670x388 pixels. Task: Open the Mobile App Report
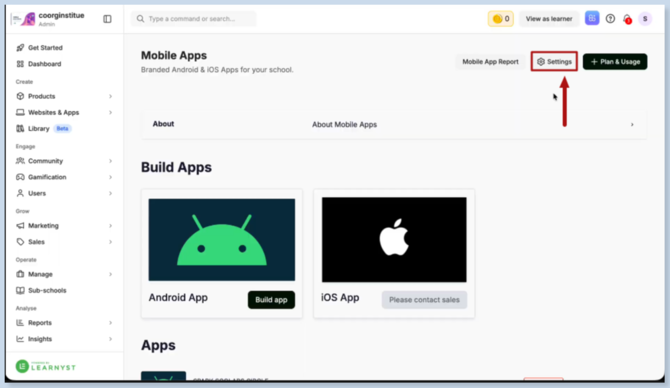tap(490, 62)
